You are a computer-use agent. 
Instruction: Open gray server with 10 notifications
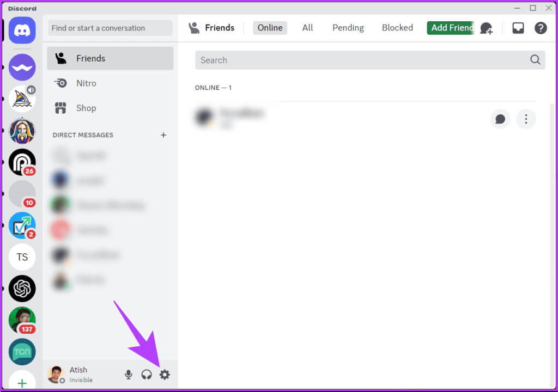point(22,194)
